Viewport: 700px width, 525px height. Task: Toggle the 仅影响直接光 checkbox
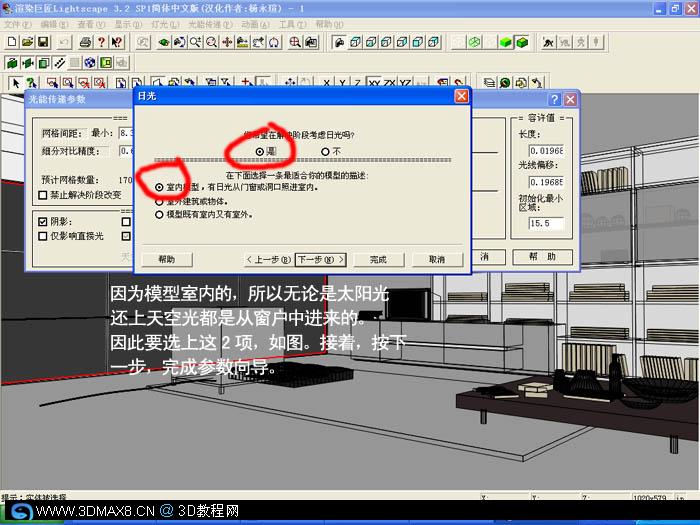click(x=43, y=236)
